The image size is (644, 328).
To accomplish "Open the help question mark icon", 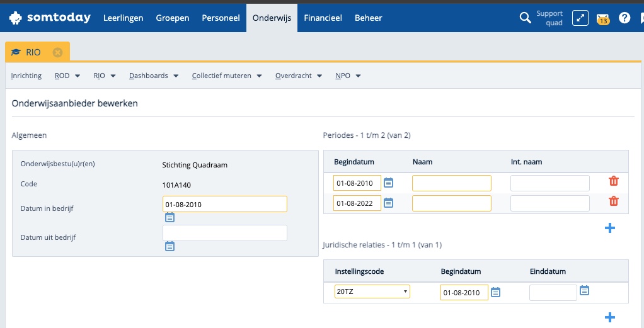I will coord(624,18).
